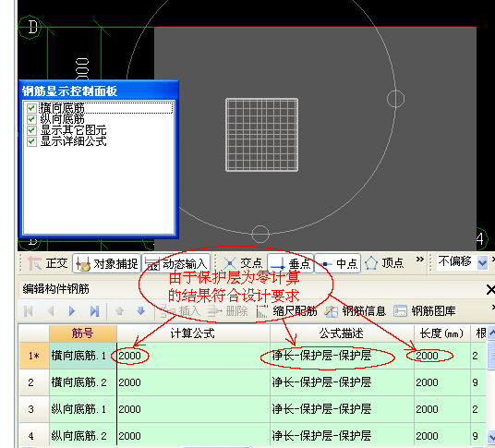Click 长度(mm) column header
495x448 pixels.
[x=442, y=333]
